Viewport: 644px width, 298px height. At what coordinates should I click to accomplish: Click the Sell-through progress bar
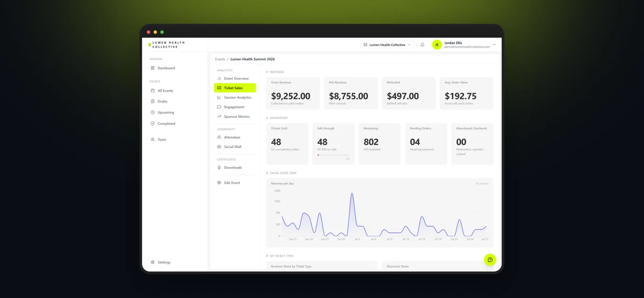pyautogui.click(x=333, y=155)
